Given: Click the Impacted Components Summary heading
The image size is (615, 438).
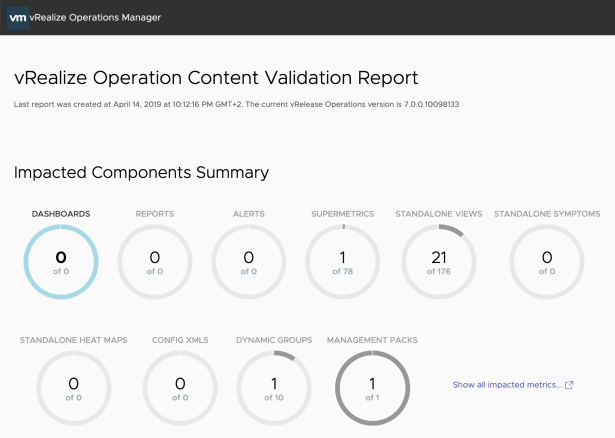Looking at the screenshot, I should tap(142, 173).
